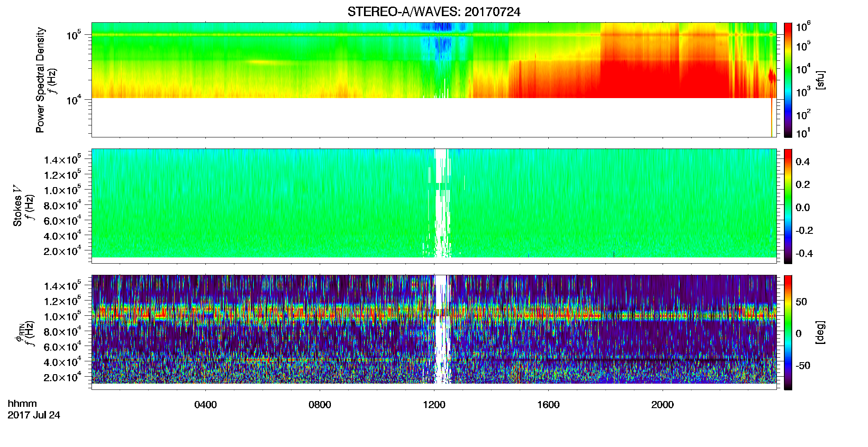868x447 pixels.
Task: Click the Stokes V axis label
Action: [x=17, y=206]
